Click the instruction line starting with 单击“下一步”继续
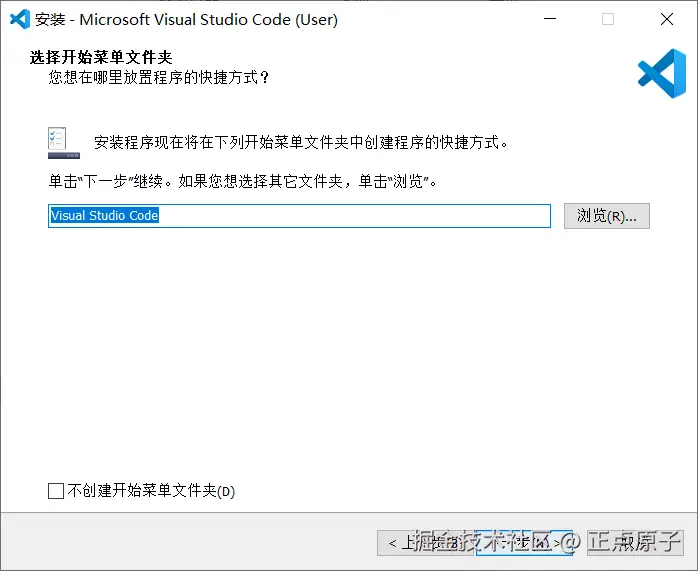This screenshot has height=571, width=698. (243, 181)
